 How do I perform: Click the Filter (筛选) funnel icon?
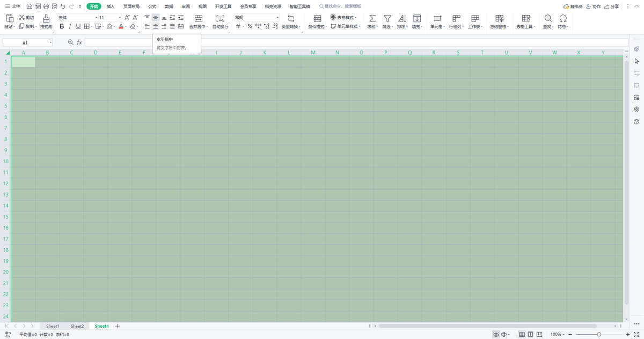[x=387, y=18]
